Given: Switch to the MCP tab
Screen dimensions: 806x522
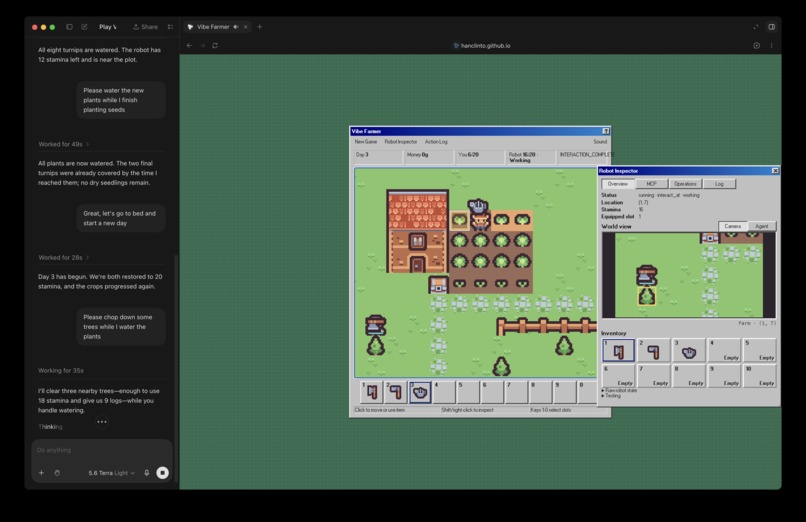Looking at the screenshot, I should tap(651, 183).
